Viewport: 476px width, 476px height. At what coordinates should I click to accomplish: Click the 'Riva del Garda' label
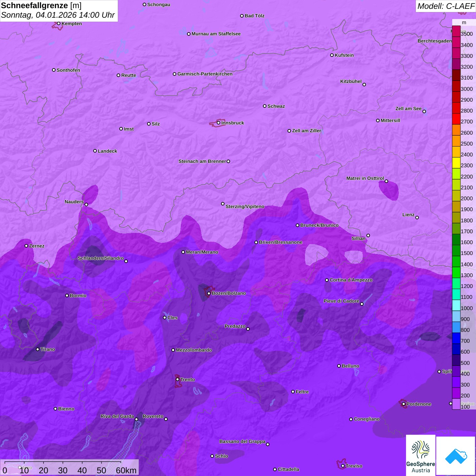coord(117,416)
